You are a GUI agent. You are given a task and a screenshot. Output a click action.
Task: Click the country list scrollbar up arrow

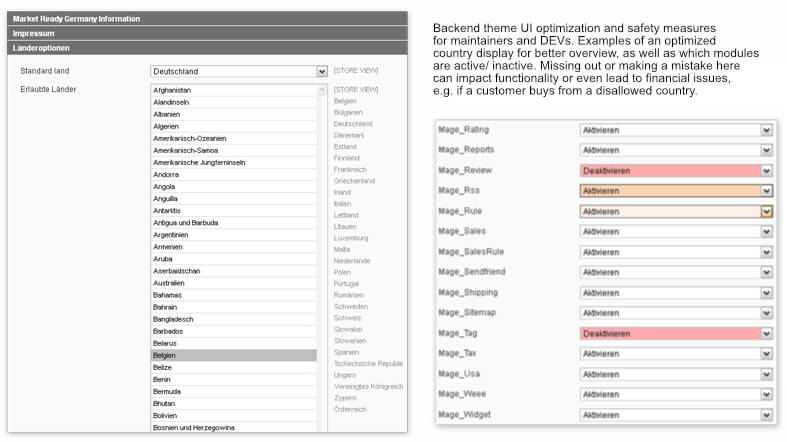point(322,90)
